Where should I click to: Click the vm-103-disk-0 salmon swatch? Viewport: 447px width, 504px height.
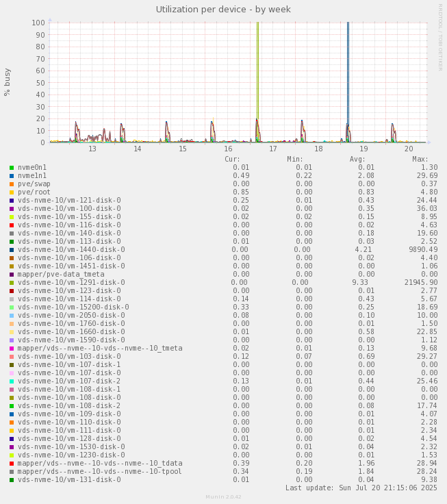pos(12,357)
